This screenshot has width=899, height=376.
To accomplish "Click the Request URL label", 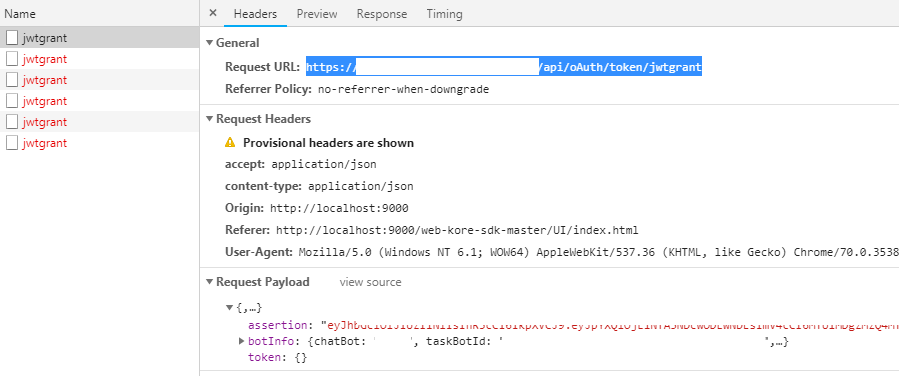I will pos(263,67).
